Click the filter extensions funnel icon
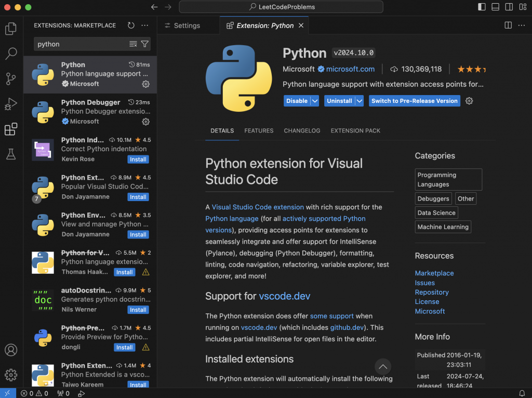The image size is (532, 398). 145,44
